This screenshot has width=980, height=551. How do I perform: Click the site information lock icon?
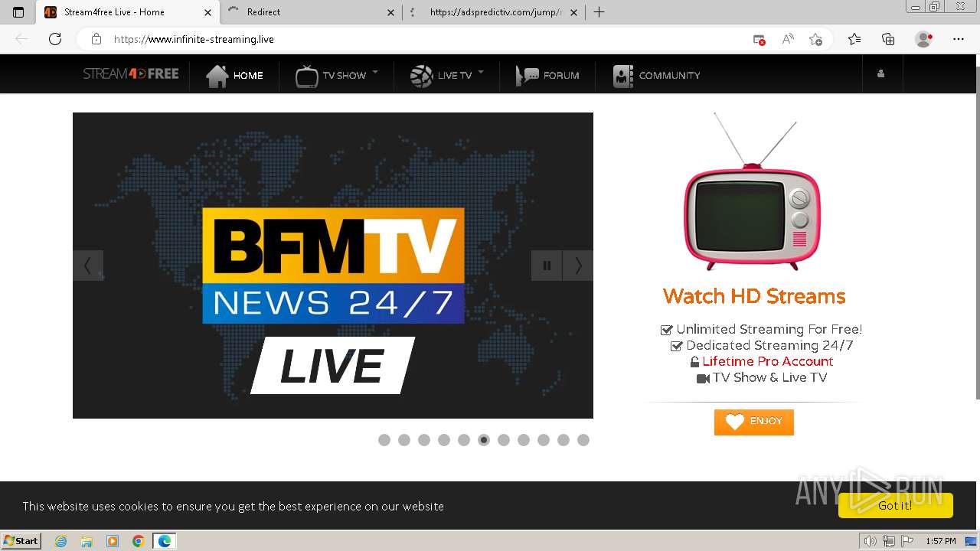point(96,39)
